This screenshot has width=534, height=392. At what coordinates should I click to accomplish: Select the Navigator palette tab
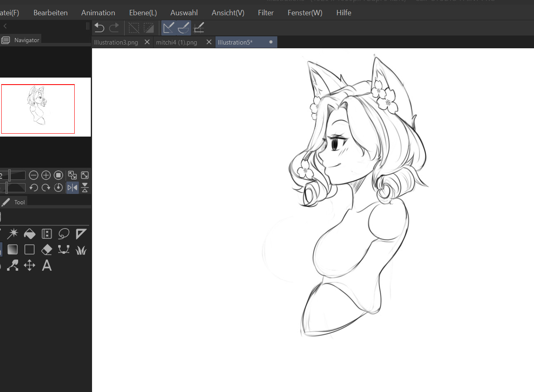[21, 40]
